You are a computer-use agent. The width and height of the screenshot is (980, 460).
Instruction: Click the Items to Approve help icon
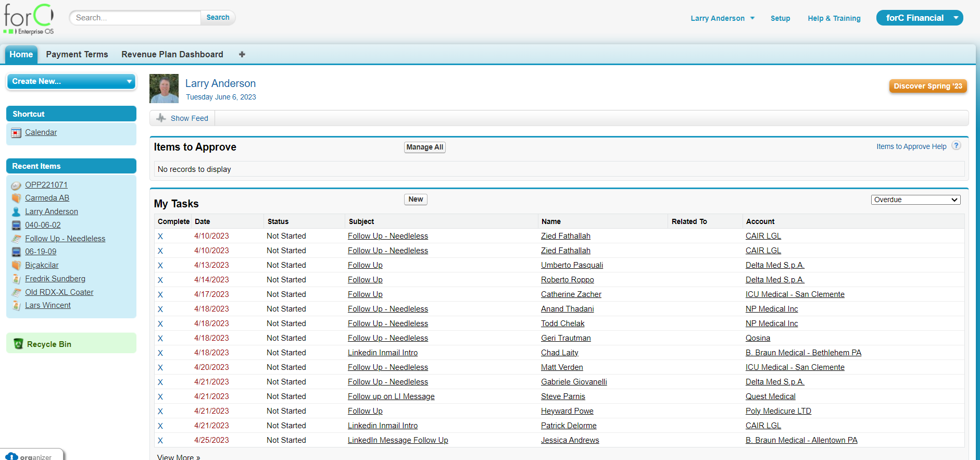point(956,146)
